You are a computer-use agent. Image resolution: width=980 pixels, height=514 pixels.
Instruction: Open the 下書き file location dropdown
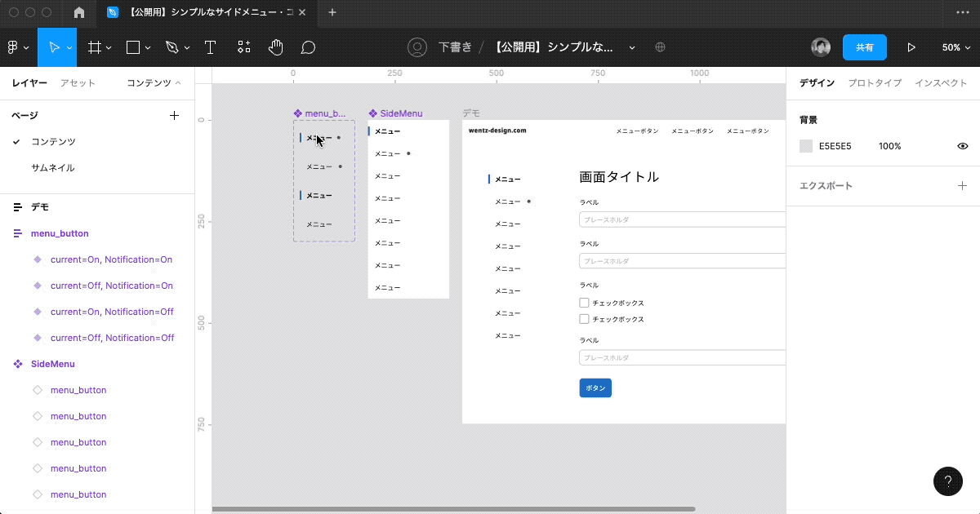tap(457, 47)
